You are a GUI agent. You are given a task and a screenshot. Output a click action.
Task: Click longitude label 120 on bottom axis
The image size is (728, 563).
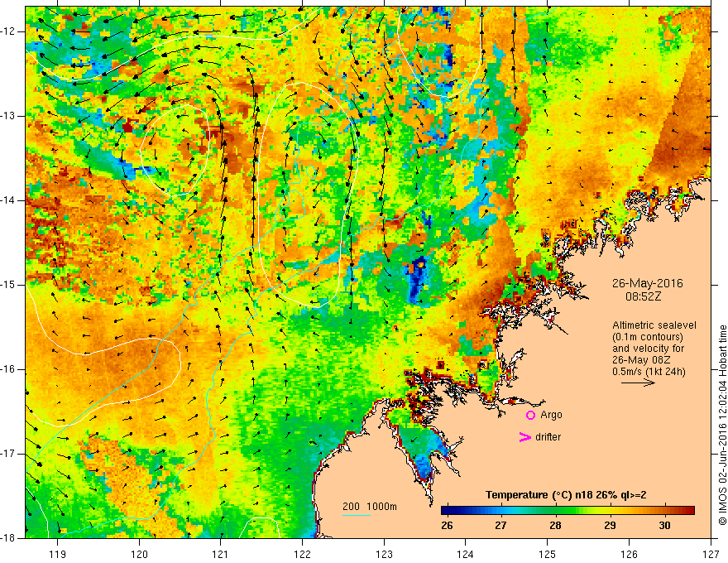(139, 554)
